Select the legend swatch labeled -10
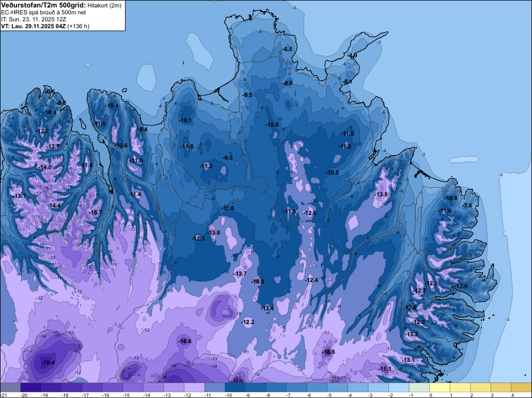Image resolution: width=532 pixels, height=398 pixels. [x=235, y=387]
